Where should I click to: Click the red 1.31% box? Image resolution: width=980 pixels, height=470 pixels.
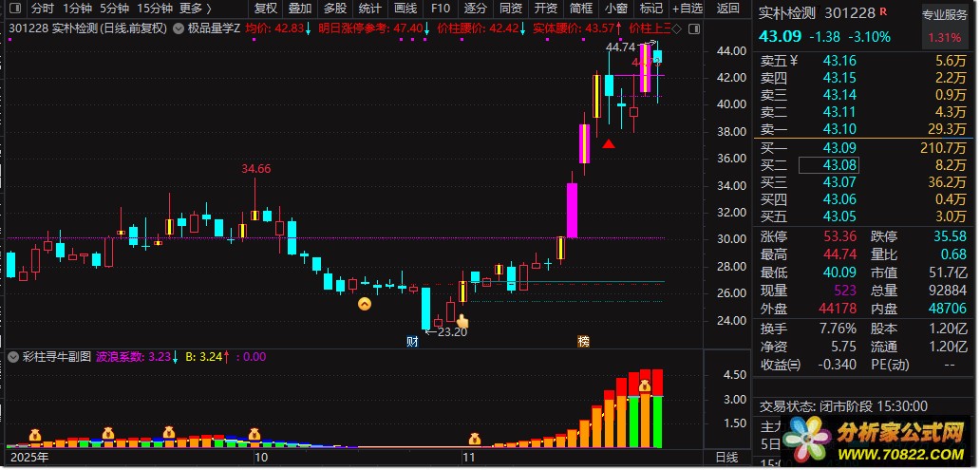tap(944, 37)
